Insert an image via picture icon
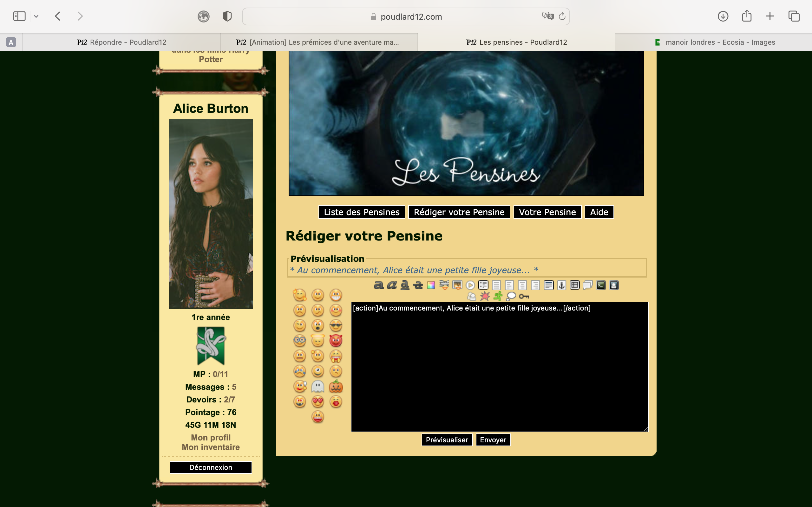Image resolution: width=812 pixels, height=507 pixels. (x=457, y=285)
